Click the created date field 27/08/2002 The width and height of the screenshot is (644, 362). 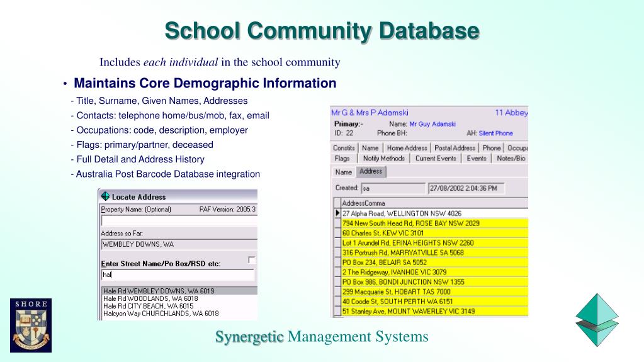pyautogui.click(x=466, y=188)
